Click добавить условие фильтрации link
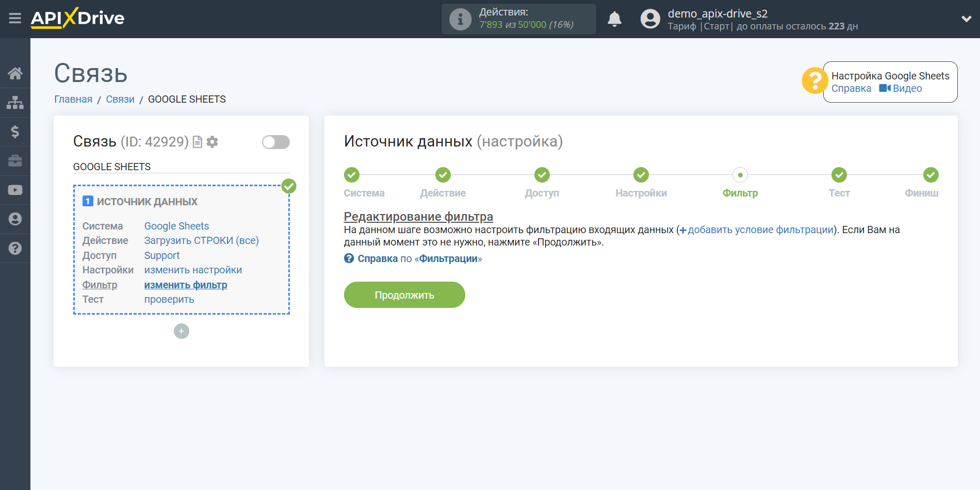 point(757,230)
